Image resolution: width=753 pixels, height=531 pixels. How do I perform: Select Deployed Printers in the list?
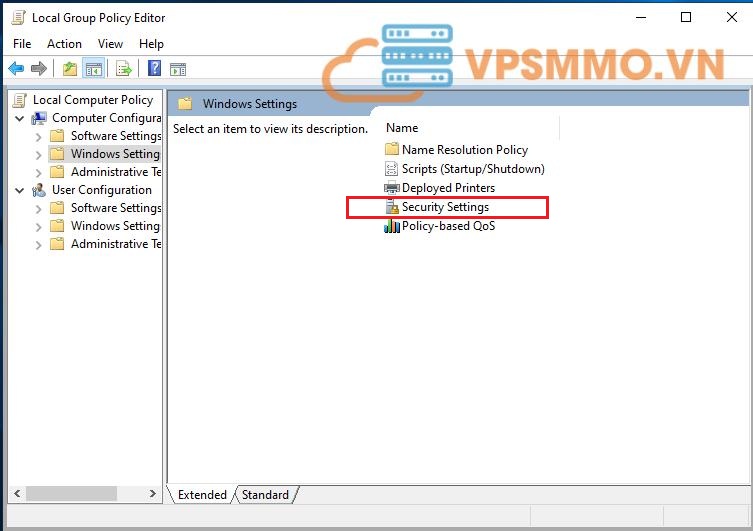[447, 188]
